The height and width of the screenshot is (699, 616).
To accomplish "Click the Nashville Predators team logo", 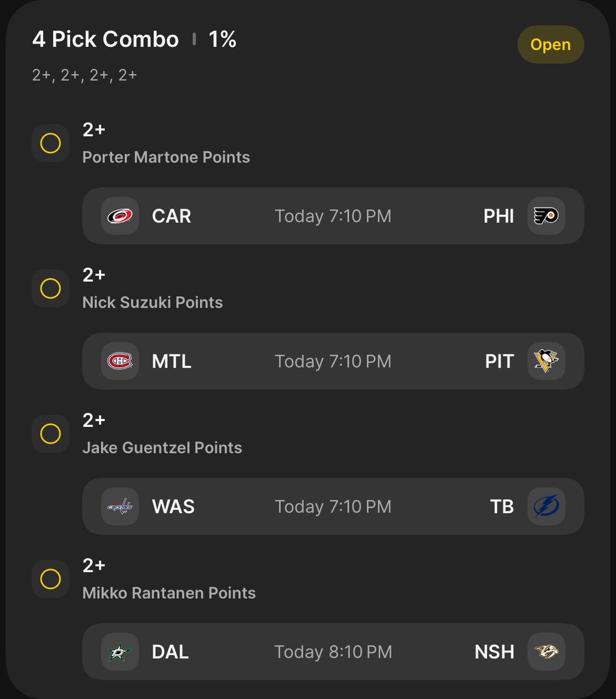I will click(x=546, y=652).
